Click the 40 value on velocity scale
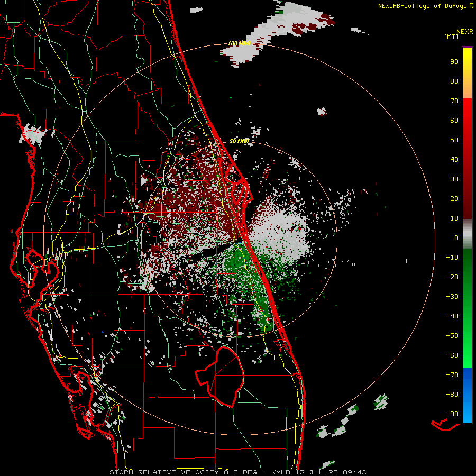476x476 pixels. (x=454, y=160)
